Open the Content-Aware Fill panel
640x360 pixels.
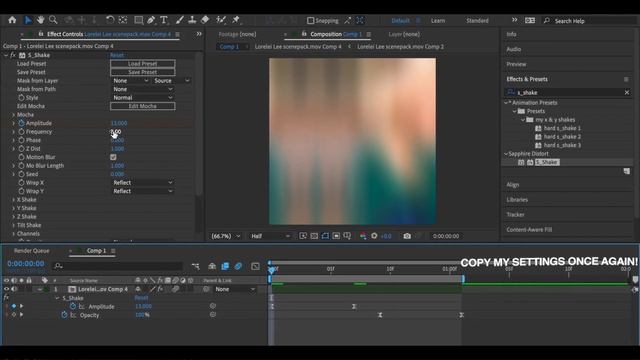tap(529, 230)
